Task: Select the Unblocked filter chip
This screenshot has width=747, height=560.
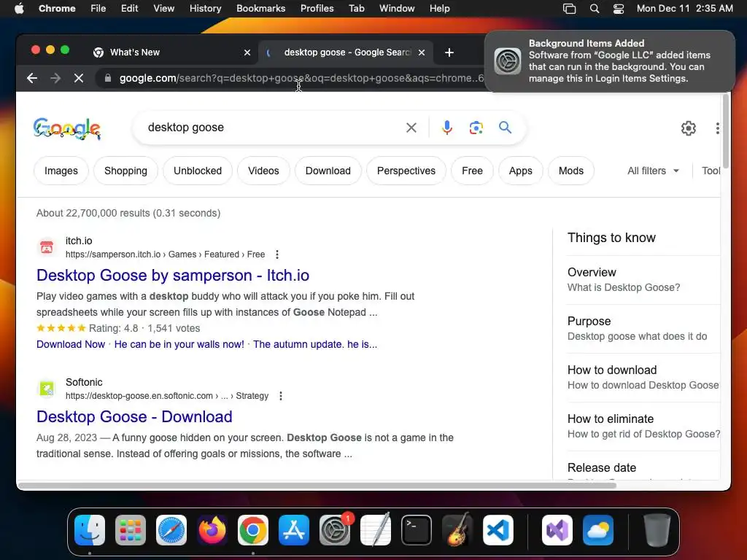Action: tap(197, 171)
